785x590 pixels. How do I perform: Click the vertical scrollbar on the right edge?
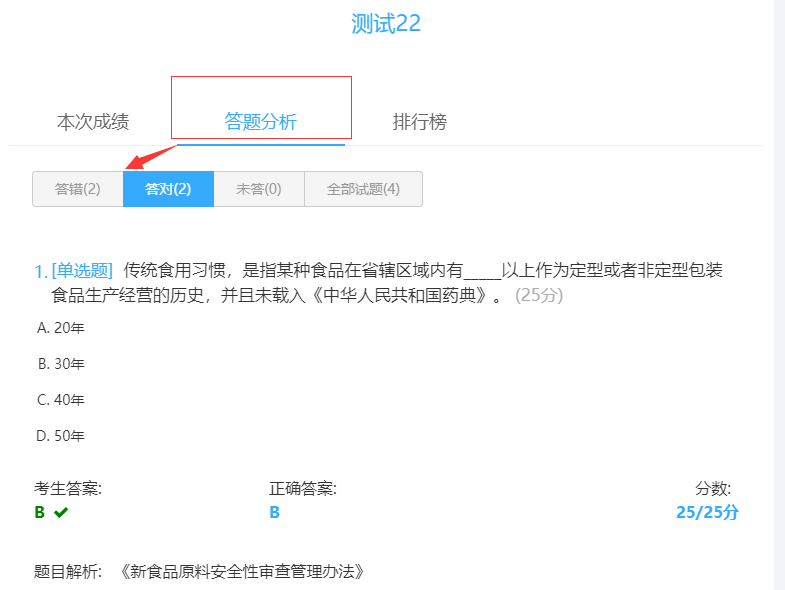click(779, 295)
